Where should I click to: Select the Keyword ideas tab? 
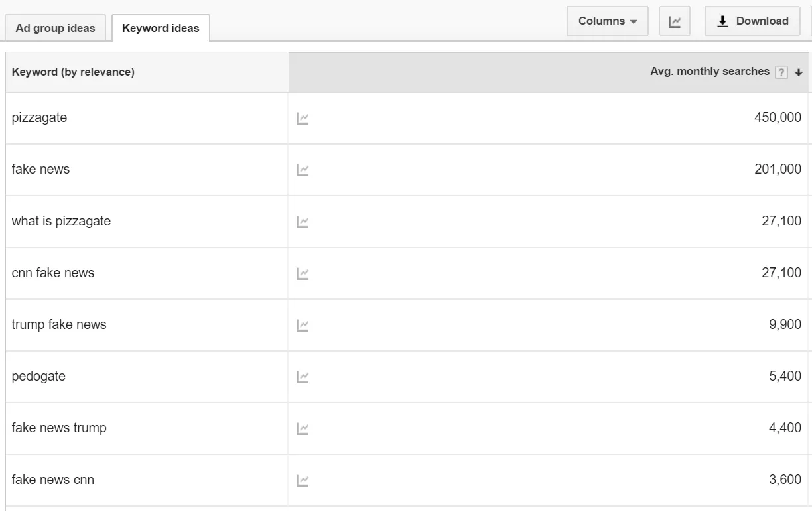point(161,28)
